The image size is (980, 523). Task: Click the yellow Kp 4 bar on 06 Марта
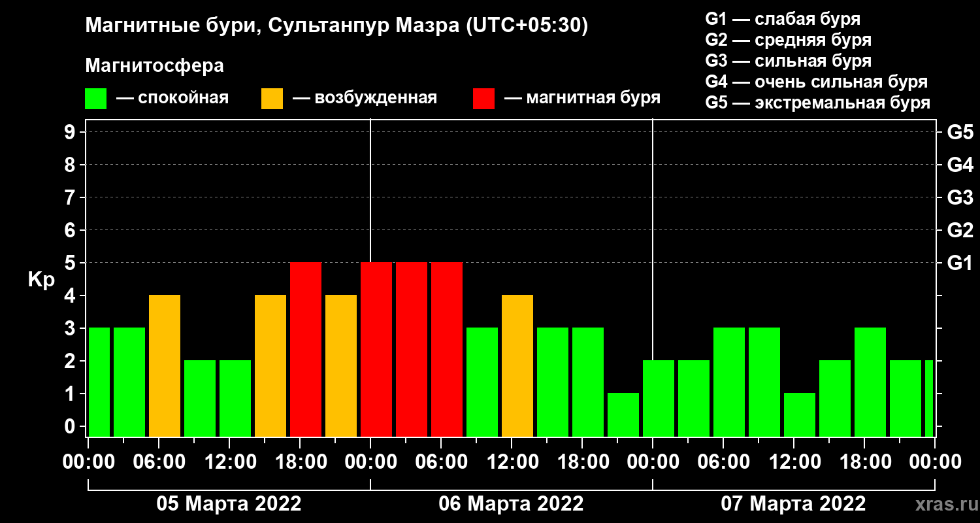point(517,366)
